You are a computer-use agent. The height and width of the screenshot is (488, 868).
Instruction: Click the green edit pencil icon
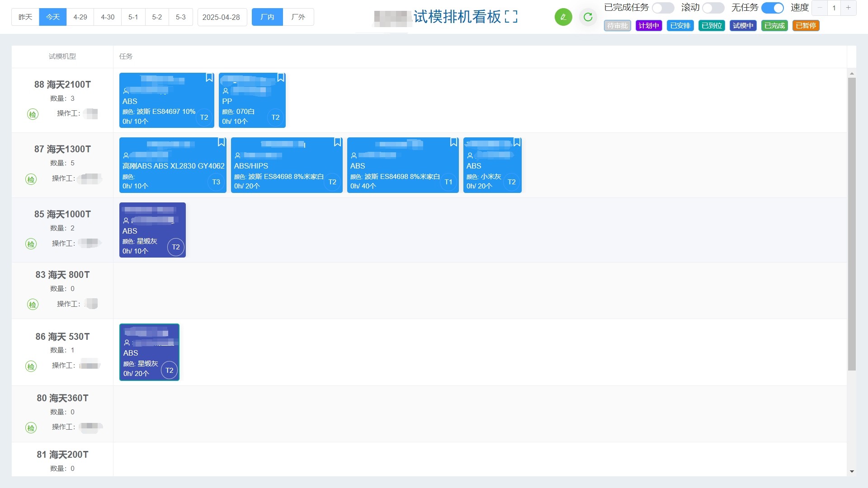coord(563,17)
